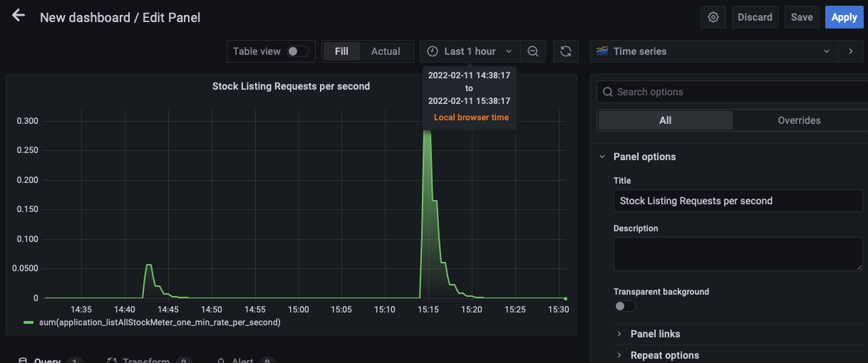This screenshot has height=363, width=868.
Task: Click into the Description text area
Action: click(738, 254)
